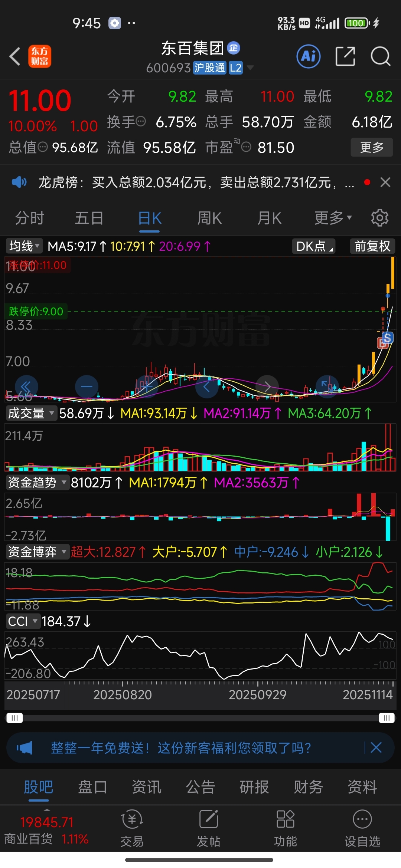The height and width of the screenshot is (868, 401).
Task: Share the stock page via share icon
Action: [x=345, y=56]
